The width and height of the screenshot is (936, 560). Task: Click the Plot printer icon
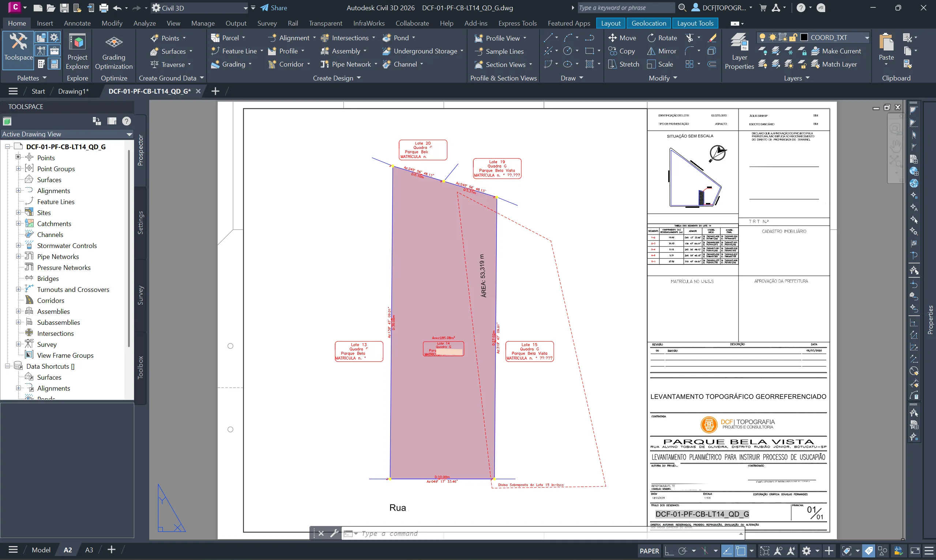[x=104, y=8]
